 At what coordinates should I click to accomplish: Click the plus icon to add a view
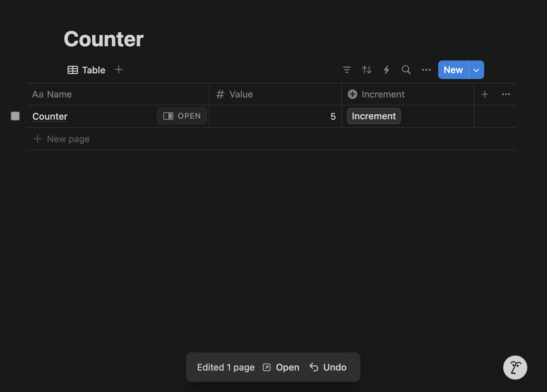pos(119,69)
